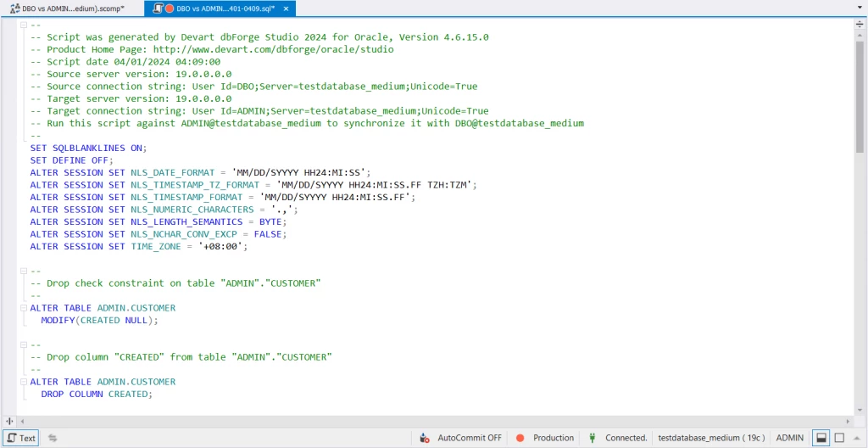Switch to the Text view button
Viewport: 868px width, 448px height.
click(x=21, y=438)
